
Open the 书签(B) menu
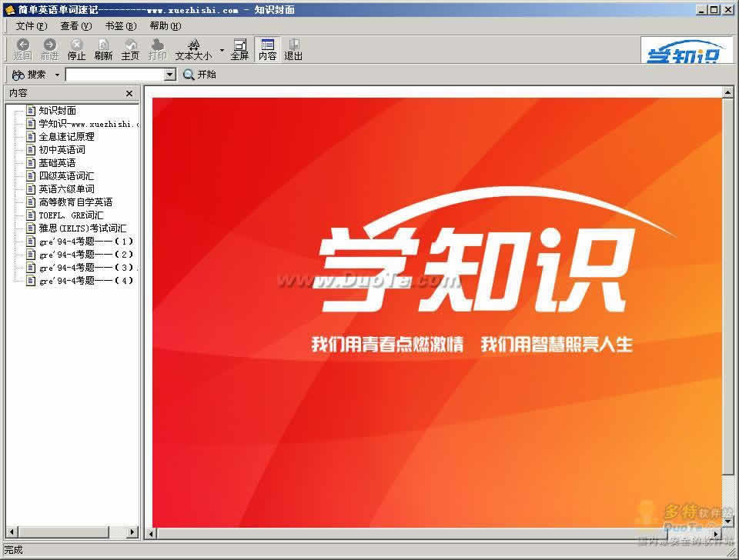[120, 26]
